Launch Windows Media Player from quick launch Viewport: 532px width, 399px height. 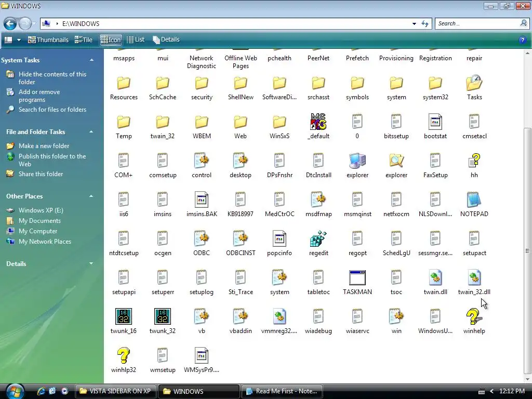click(64, 391)
